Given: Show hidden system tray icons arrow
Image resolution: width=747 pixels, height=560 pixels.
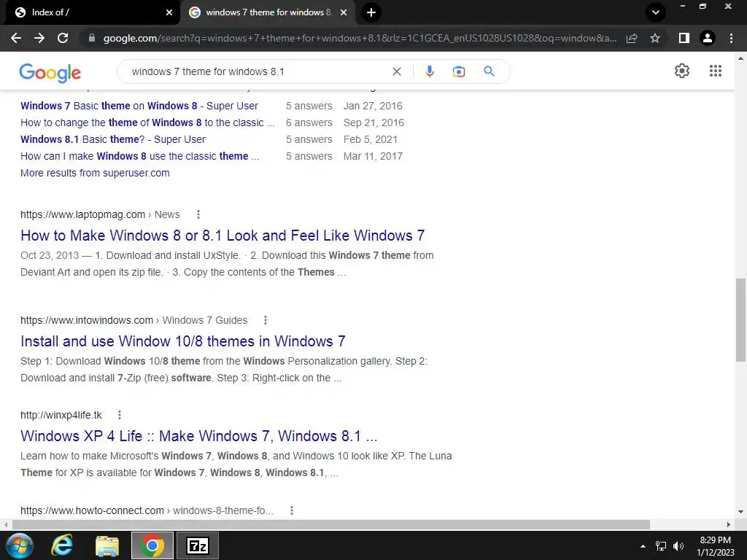Looking at the screenshot, I should pos(643,546).
